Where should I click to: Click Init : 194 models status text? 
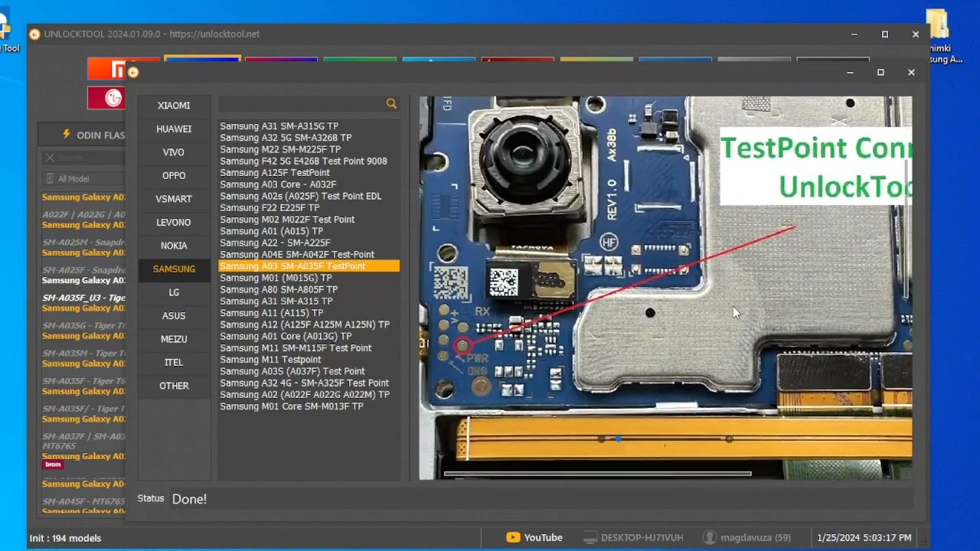click(65, 538)
